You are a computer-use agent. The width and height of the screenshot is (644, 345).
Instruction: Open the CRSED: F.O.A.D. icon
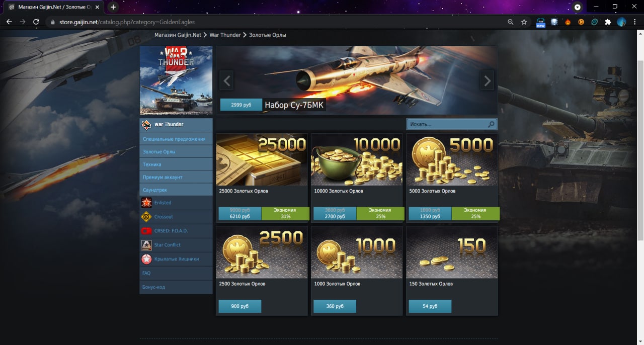coord(146,231)
